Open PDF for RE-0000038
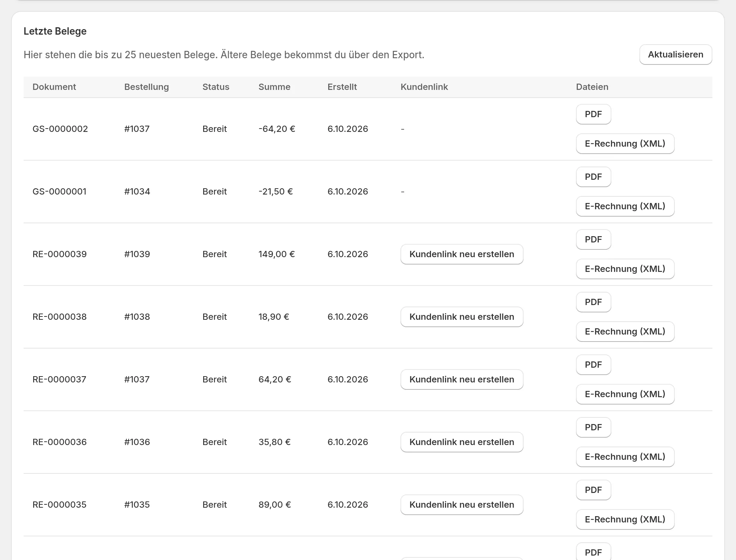 tap(593, 302)
